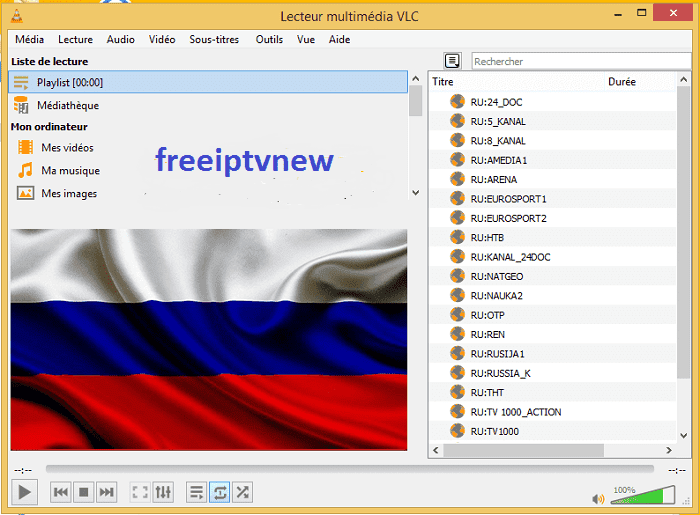
Task: Open the Vue menu
Action: pyautogui.click(x=306, y=39)
